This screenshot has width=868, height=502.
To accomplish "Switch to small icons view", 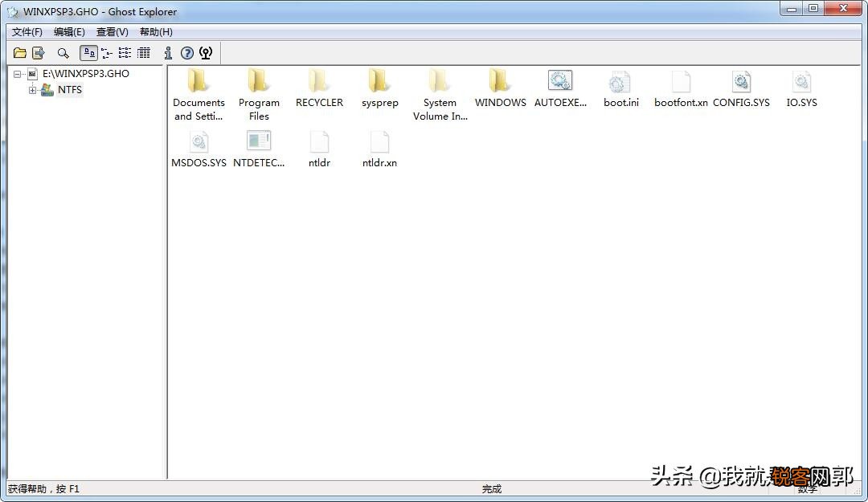I will pyautogui.click(x=107, y=53).
